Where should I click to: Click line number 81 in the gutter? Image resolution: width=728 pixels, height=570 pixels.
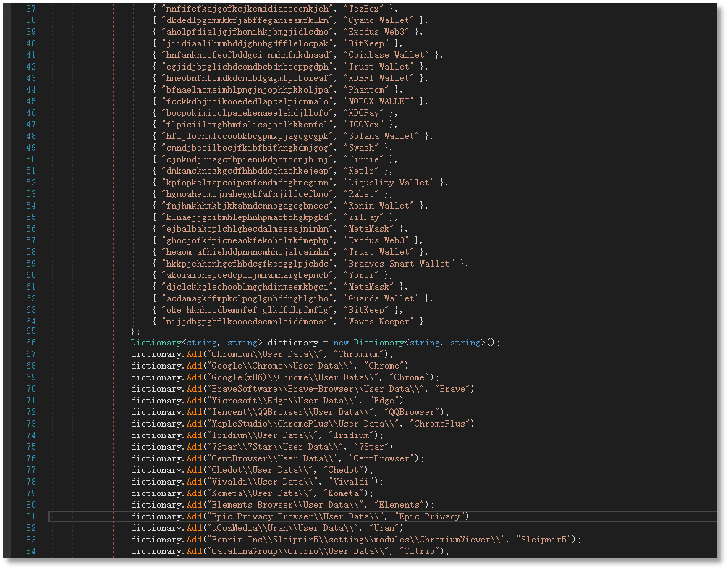pos(31,516)
